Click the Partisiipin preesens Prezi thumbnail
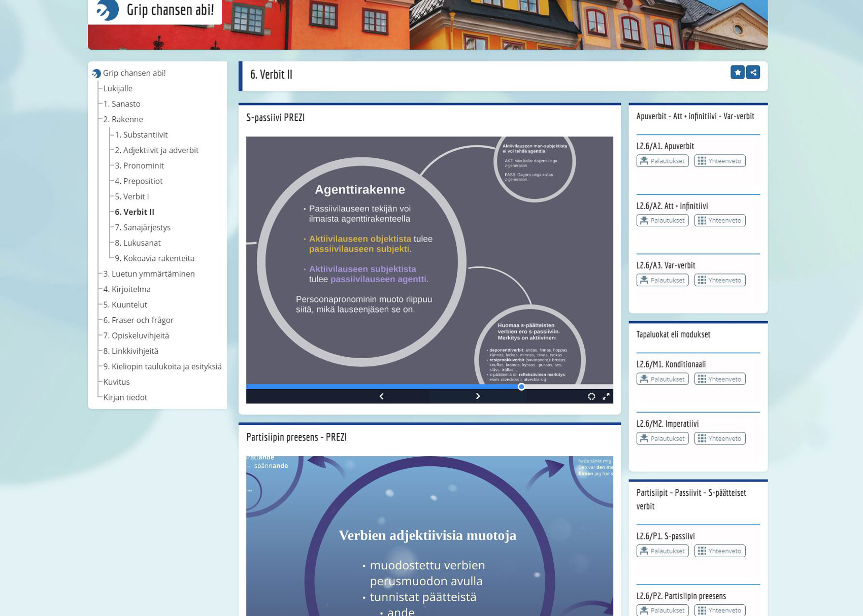This screenshot has width=863, height=616. tap(429, 535)
